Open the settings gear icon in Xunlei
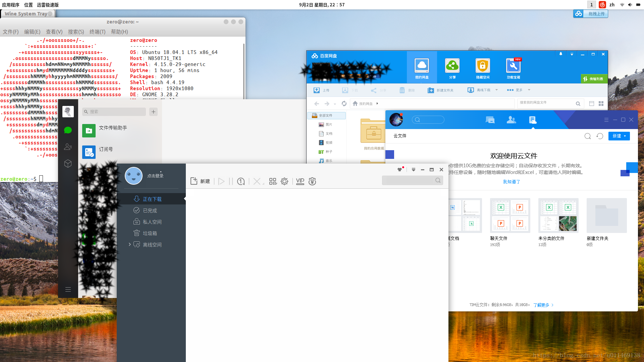Viewport: 644px width, 362px height. pos(284,181)
